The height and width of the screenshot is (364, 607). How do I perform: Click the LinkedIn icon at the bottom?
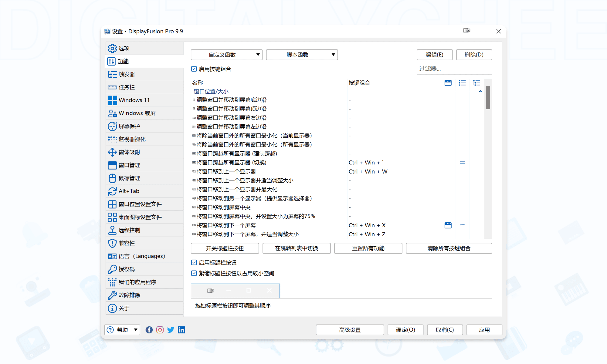click(x=181, y=330)
